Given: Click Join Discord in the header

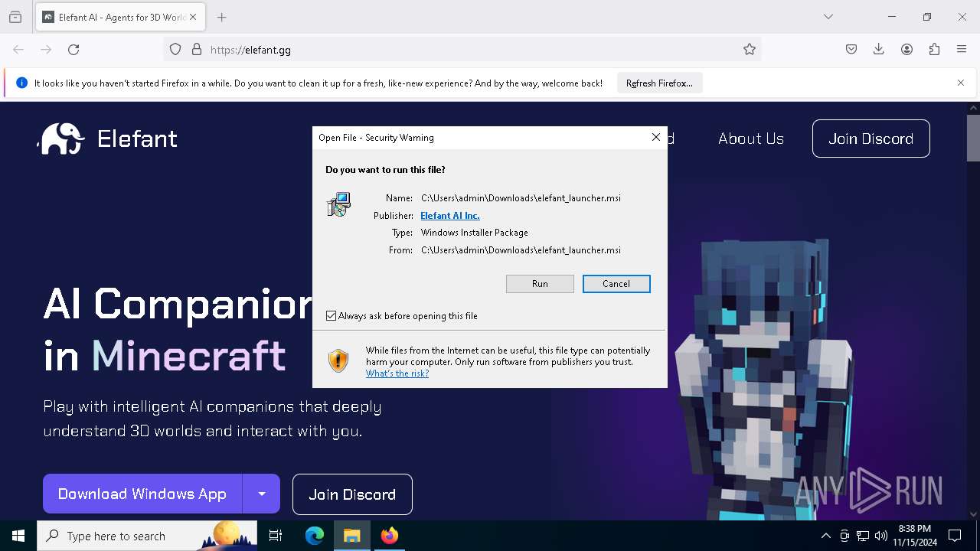Looking at the screenshot, I should click(871, 139).
